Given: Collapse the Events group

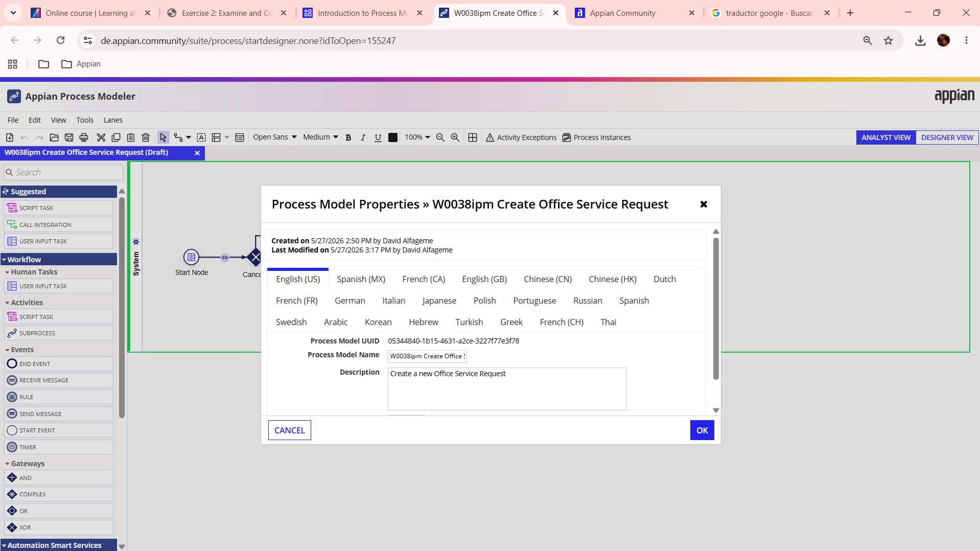Looking at the screenshot, I should pyautogui.click(x=19, y=350).
